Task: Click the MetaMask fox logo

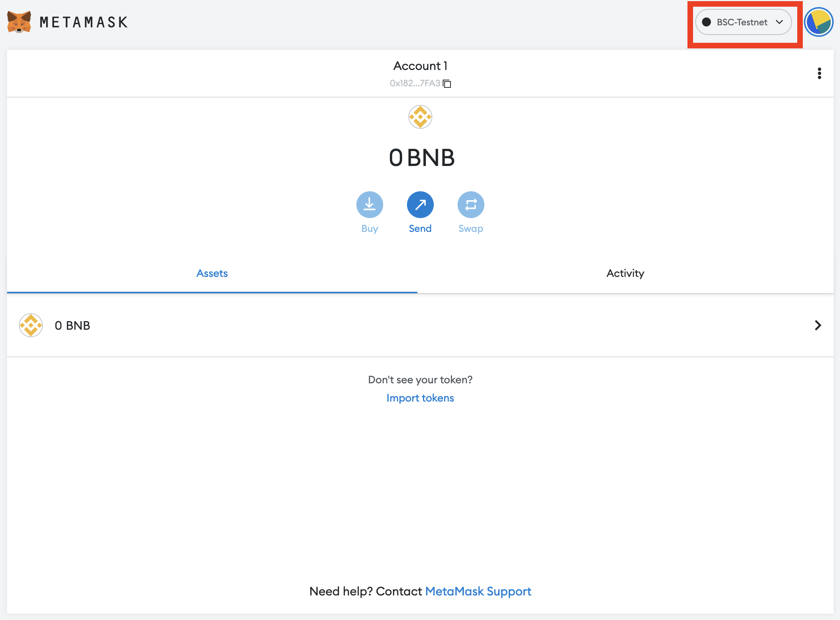Action: (x=19, y=22)
